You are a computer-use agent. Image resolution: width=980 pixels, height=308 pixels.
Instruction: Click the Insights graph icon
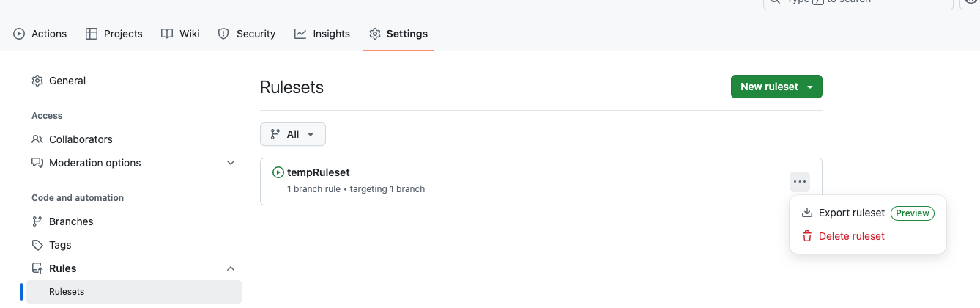300,34
